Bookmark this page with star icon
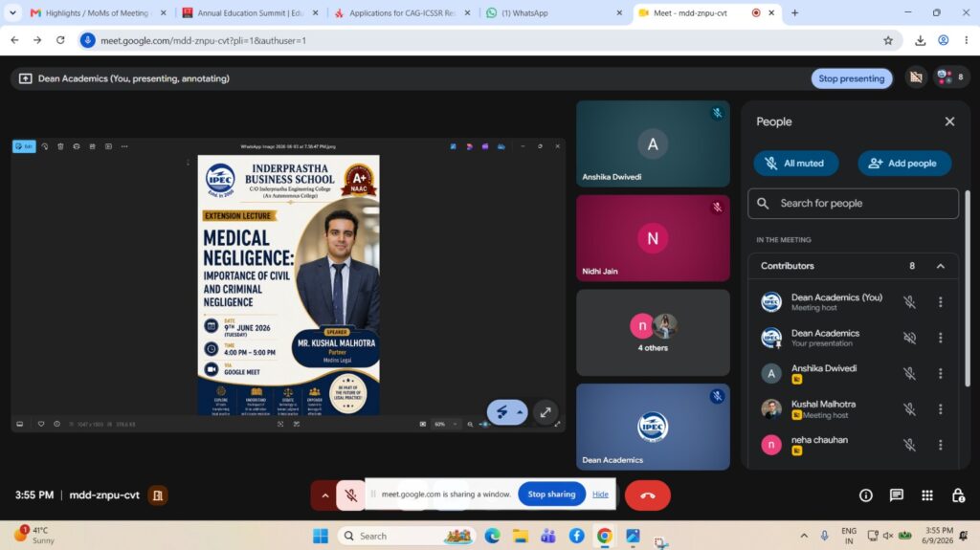The image size is (980, 550). tap(887, 40)
